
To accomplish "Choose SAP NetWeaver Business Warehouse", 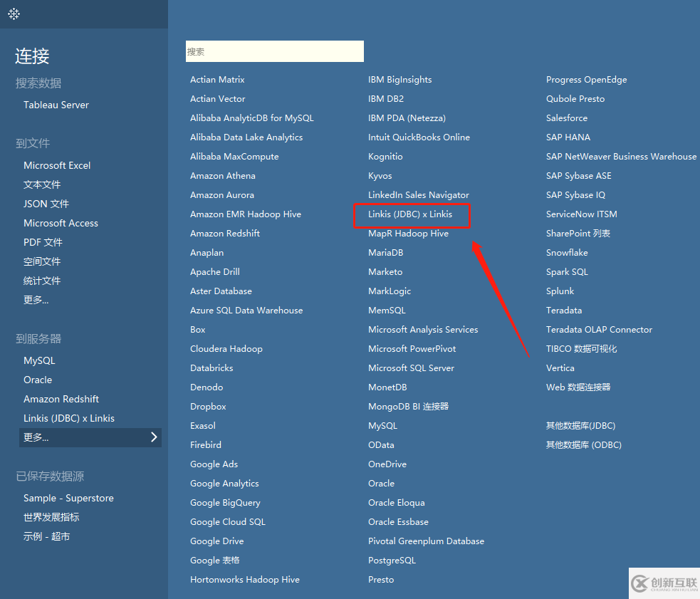I will (x=622, y=157).
